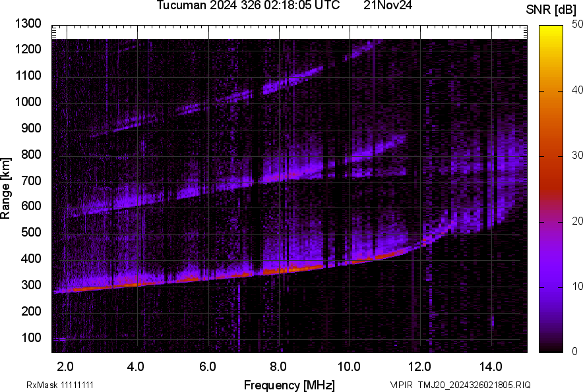Click the Frequency [MHz] axis label
The image size is (583, 392).
[289, 385]
